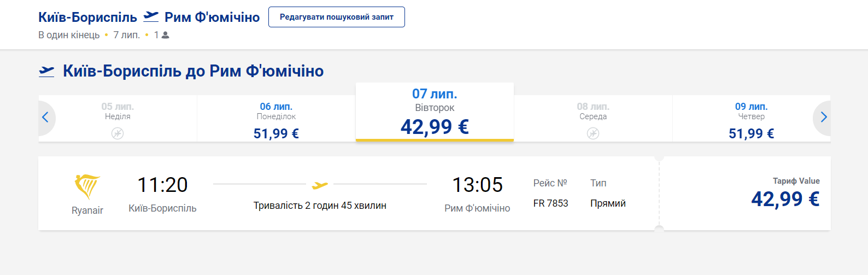Click the passenger person icon
Screen dimensions: 868x275
click(166, 35)
